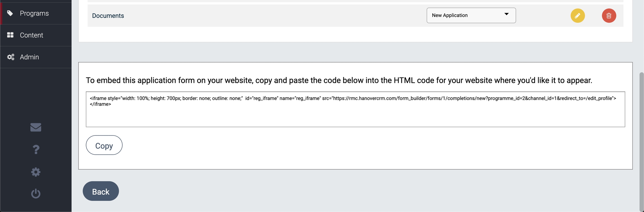Go to the Content menu label
This screenshot has width=644, height=212.
31,35
